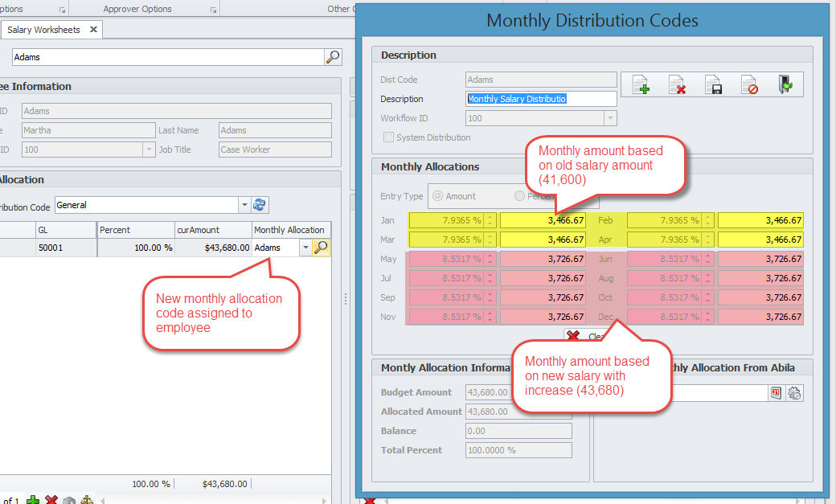Click the gear icon in Abila section
Screen dimensions: 836x504
point(794,393)
